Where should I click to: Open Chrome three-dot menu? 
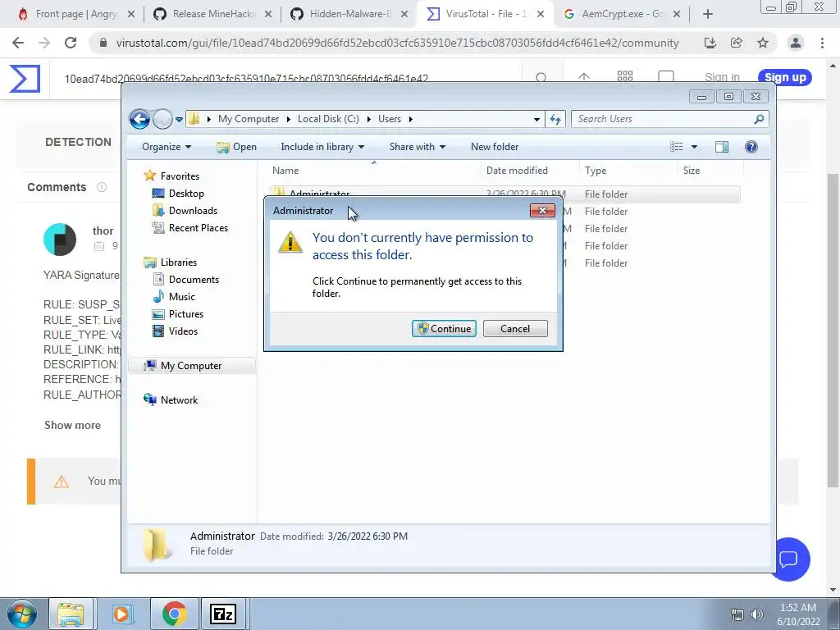click(x=822, y=43)
